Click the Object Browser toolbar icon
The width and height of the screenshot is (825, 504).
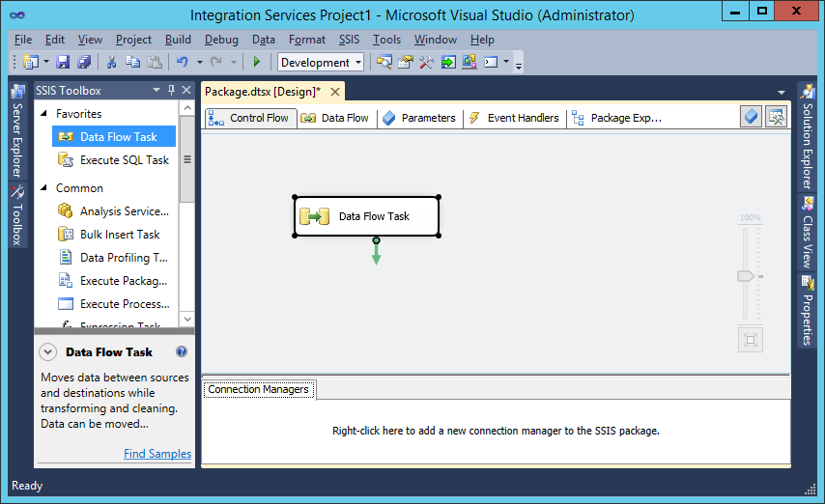[469, 62]
